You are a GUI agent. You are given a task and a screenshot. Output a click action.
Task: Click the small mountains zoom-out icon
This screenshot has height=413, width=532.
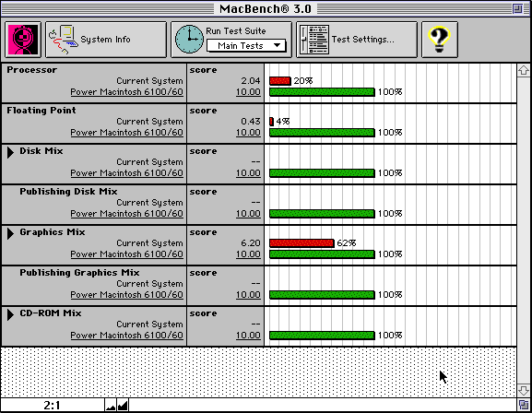tap(111, 406)
